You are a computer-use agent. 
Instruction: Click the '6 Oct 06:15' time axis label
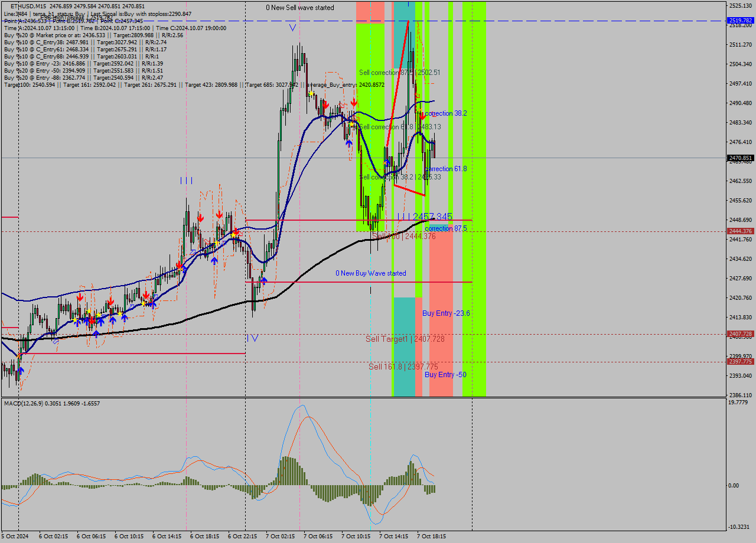click(92, 537)
